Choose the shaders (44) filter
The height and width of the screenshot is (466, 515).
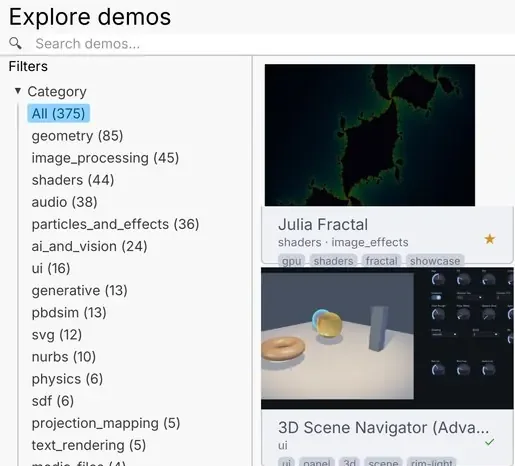point(73,180)
